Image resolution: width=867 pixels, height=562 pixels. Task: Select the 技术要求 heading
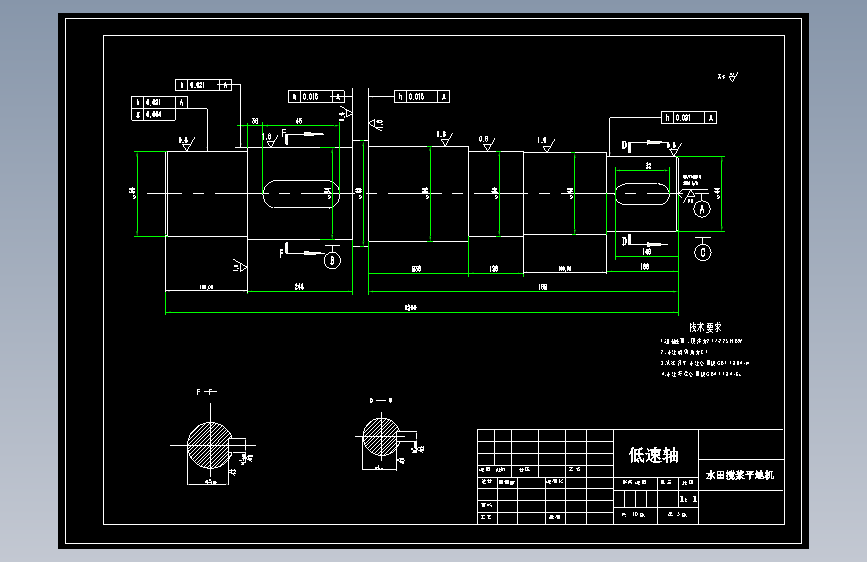point(706,327)
